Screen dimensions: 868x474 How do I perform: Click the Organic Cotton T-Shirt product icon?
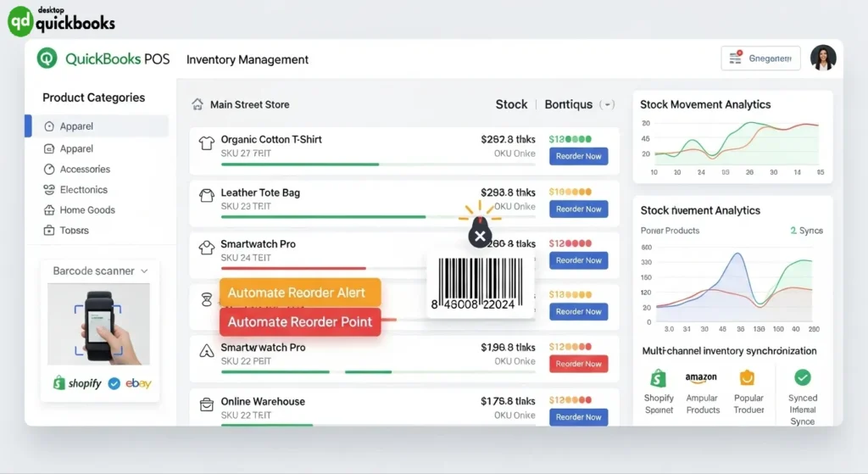[205, 144]
